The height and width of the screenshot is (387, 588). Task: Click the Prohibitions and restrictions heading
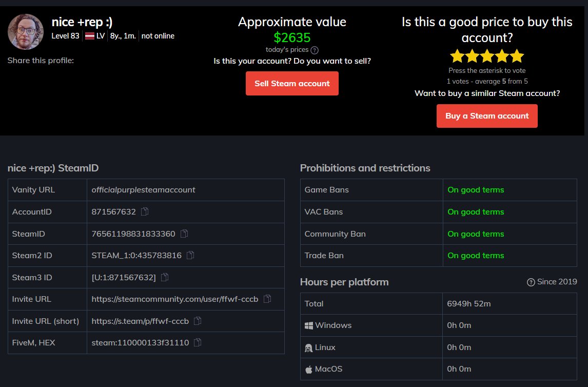[x=365, y=168]
